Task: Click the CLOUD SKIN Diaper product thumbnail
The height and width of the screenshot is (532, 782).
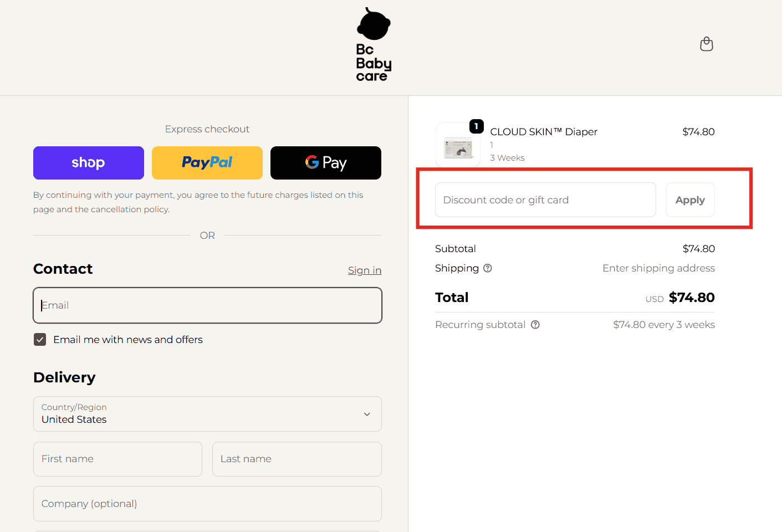Action: (458, 146)
